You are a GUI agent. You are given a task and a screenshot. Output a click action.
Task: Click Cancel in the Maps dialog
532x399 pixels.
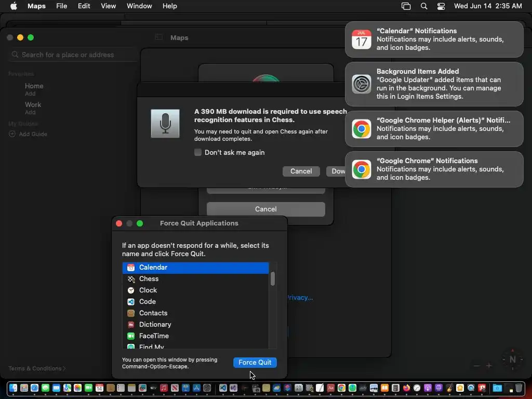point(265,209)
